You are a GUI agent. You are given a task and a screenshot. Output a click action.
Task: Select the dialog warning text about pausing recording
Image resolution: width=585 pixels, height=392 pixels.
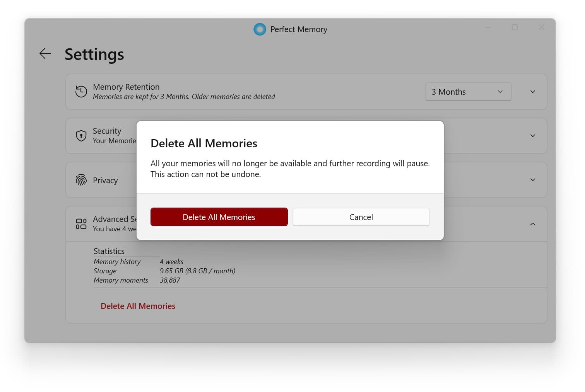point(290,169)
